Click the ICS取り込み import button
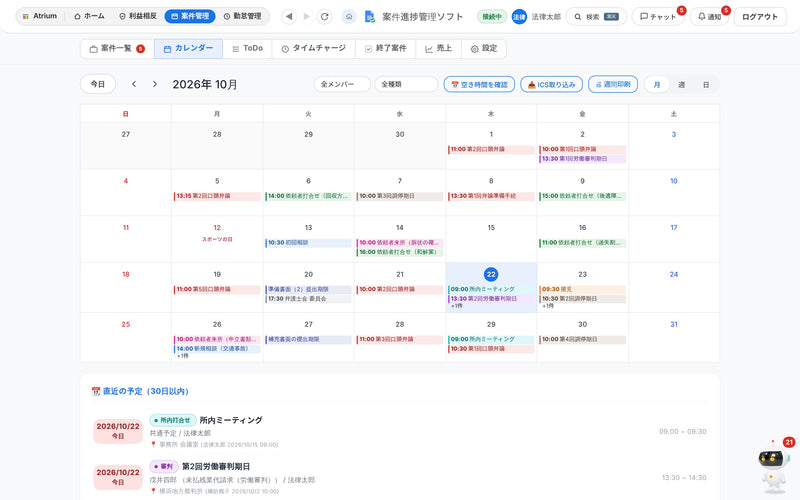 (x=552, y=84)
